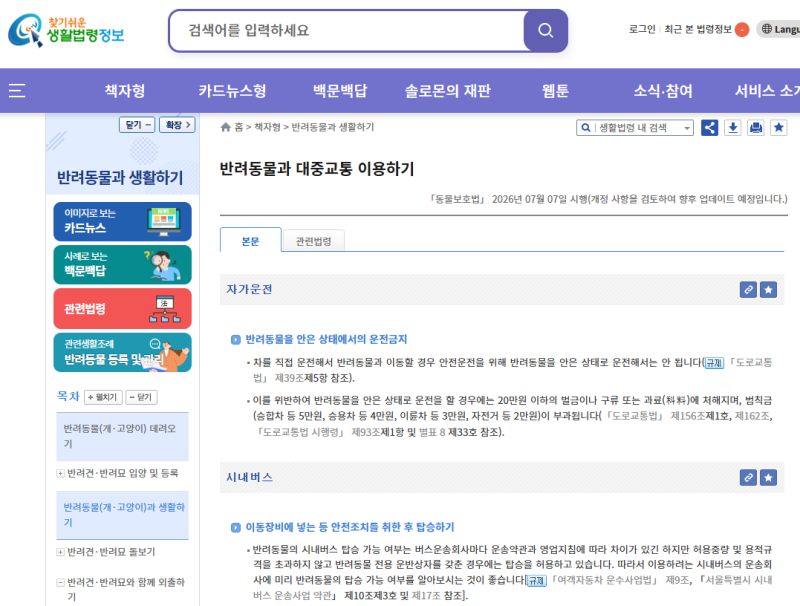Collapse 반려견·반려묘와 함께 외출하기 tree item

point(60,582)
